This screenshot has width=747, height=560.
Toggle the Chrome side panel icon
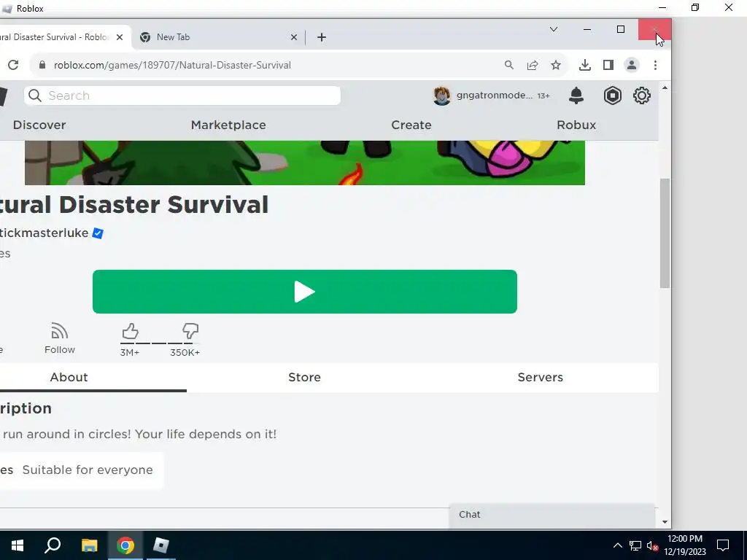(x=608, y=65)
